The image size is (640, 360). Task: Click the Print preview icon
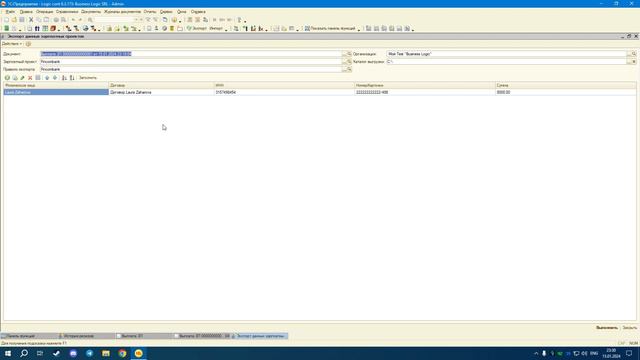(x=64, y=20)
